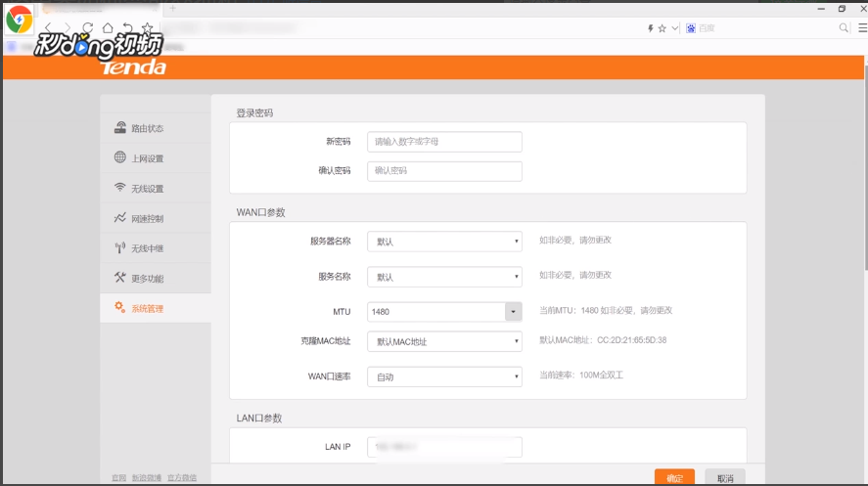This screenshot has height=486, width=868.
Task: Select 更多功能 tools icon
Action: (x=120, y=278)
